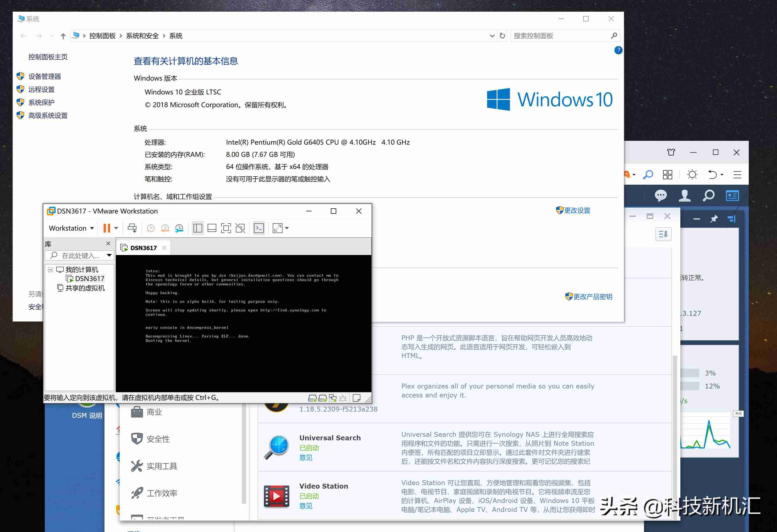777x532 pixels.
Task: Go to 控制面板主页
Action: click(x=48, y=57)
